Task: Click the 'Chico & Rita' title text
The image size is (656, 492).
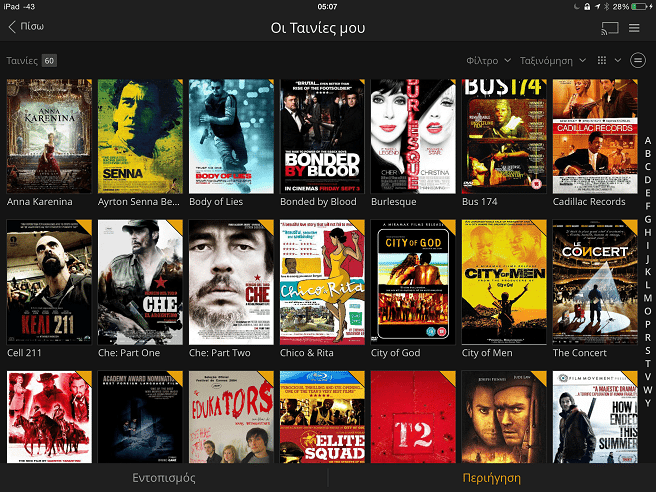Action: click(x=307, y=353)
